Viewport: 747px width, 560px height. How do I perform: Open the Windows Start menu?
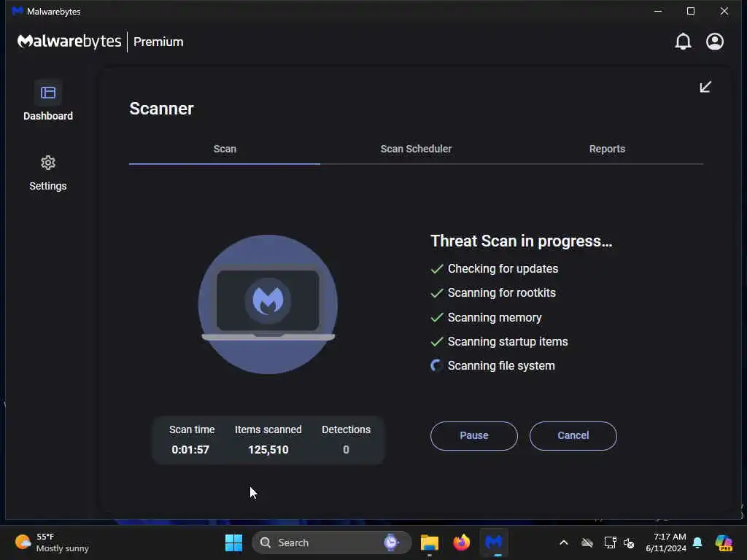(x=233, y=542)
